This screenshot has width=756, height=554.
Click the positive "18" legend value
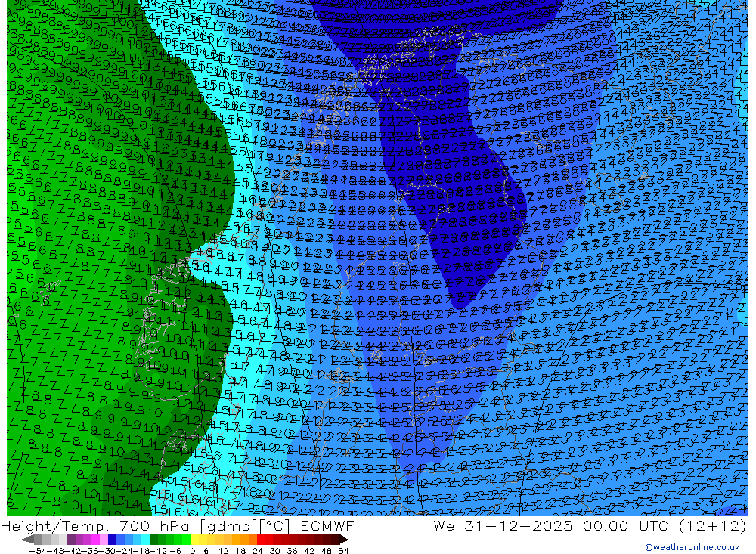[x=240, y=551]
